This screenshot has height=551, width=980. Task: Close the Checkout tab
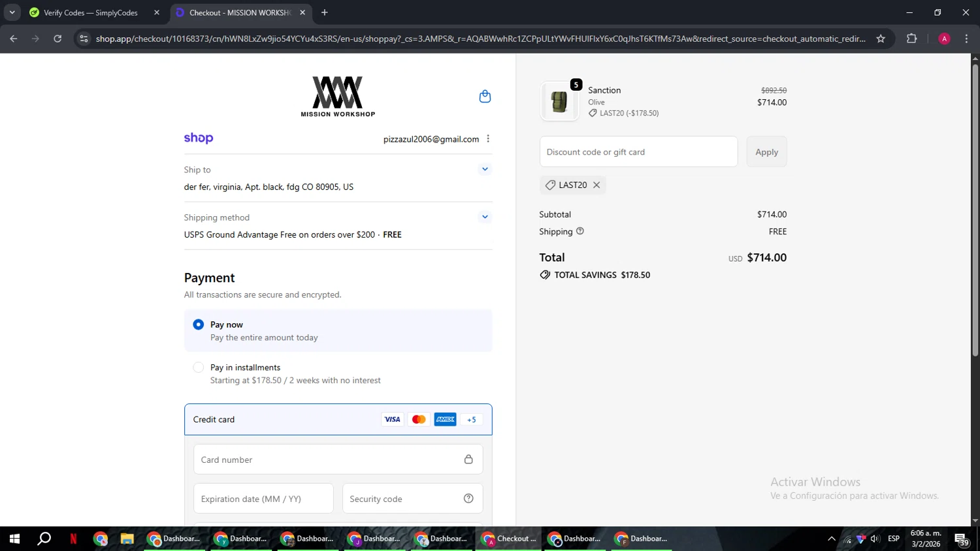(x=302, y=12)
